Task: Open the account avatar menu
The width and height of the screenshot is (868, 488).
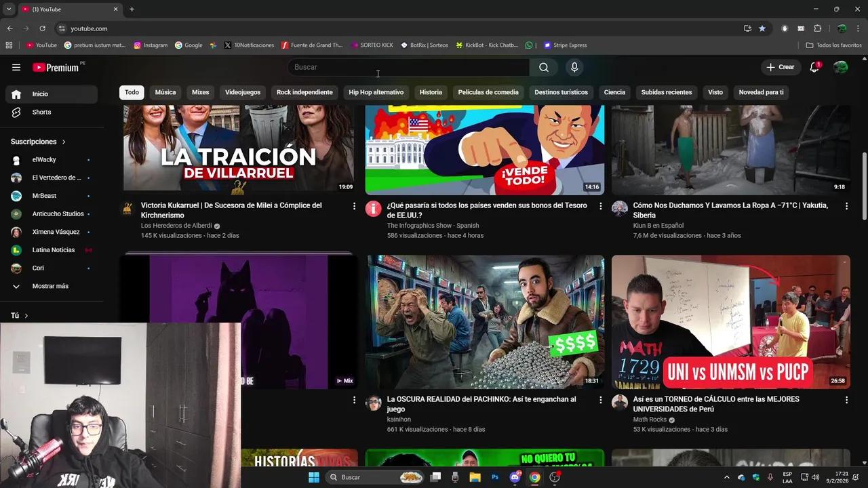Action: (x=840, y=67)
